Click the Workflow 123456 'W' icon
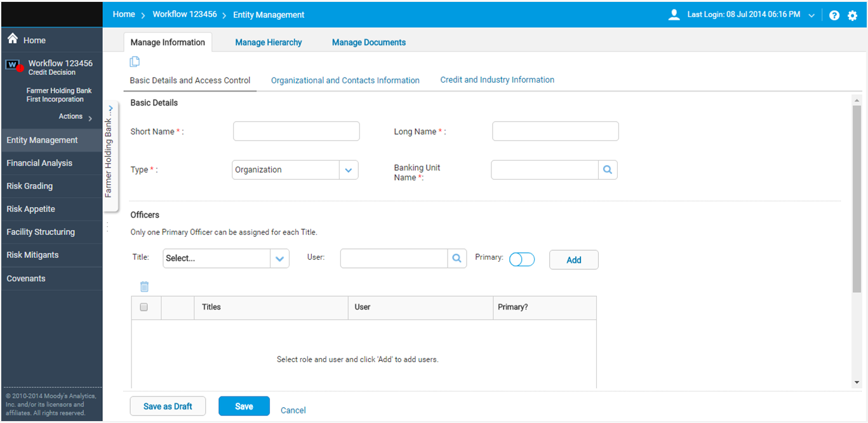The height and width of the screenshot is (423, 868). point(13,65)
